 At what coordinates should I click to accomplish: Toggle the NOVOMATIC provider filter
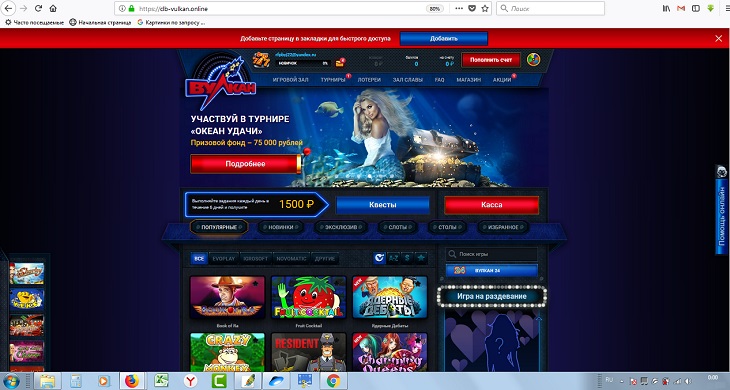291,258
